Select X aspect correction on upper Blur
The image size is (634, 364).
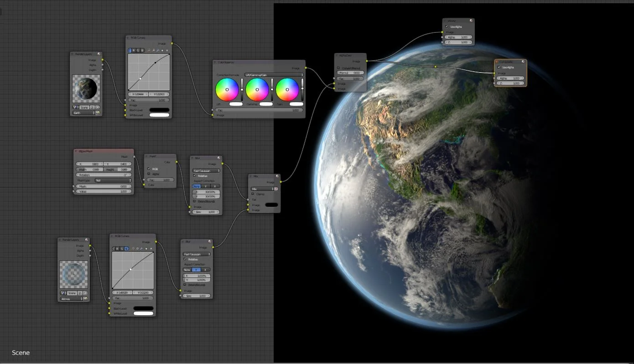(215, 186)
